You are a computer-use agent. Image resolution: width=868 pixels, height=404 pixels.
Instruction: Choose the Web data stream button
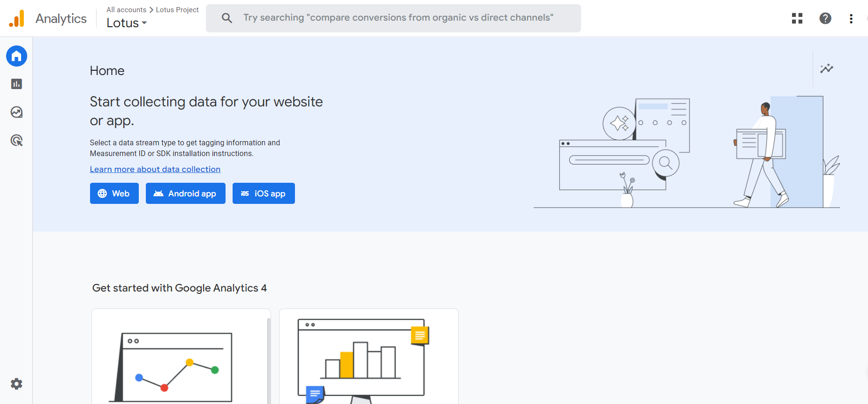point(114,194)
